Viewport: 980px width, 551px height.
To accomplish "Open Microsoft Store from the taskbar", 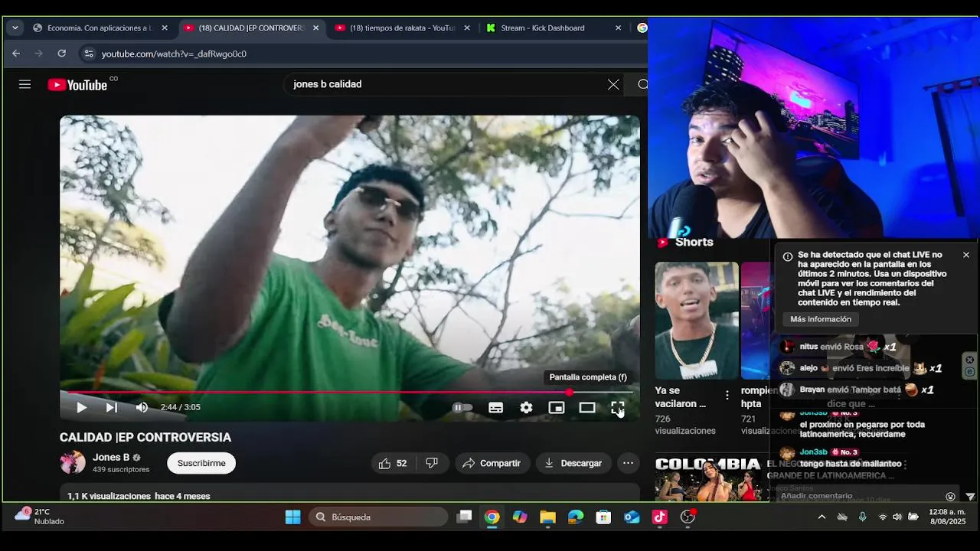I will coord(604,517).
